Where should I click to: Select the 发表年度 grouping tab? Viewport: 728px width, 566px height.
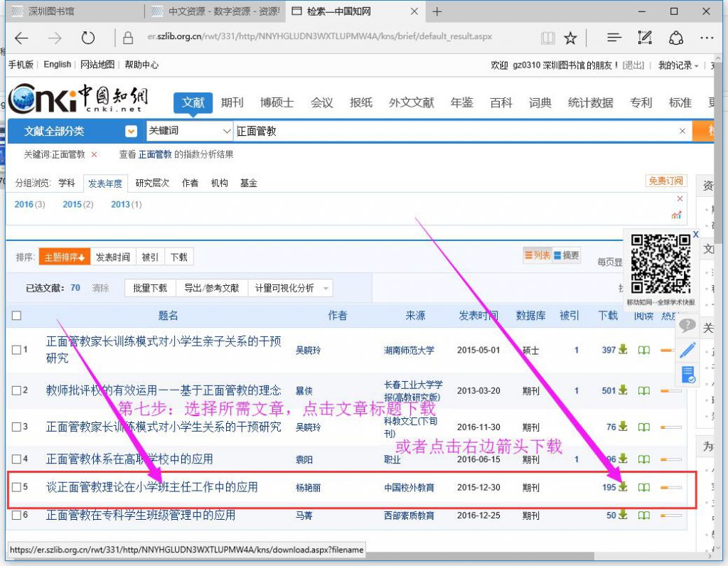(105, 183)
